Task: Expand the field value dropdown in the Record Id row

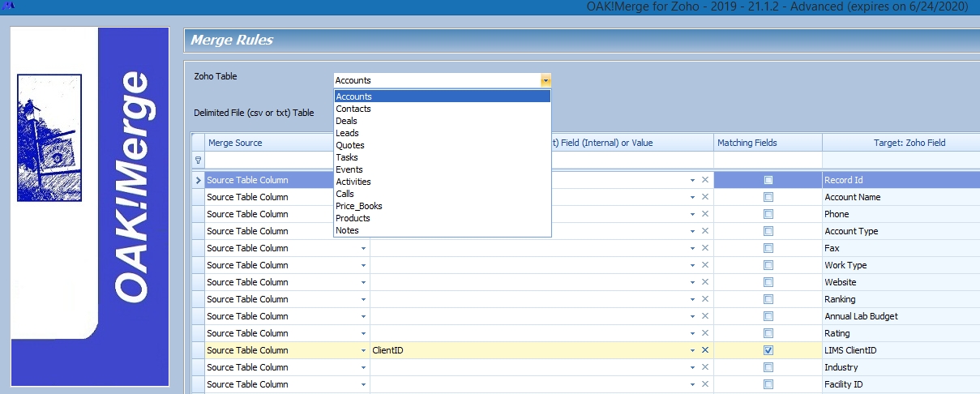Action: click(x=692, y=180)
